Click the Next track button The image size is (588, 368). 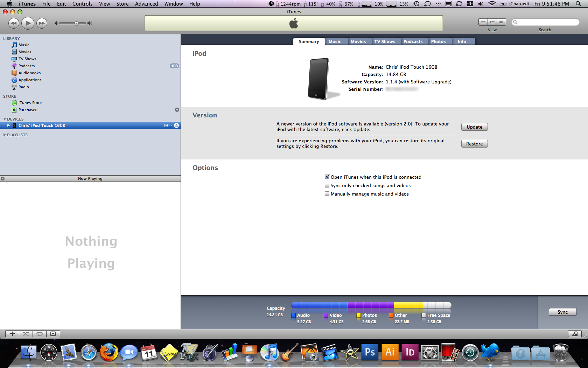(42, 23)
